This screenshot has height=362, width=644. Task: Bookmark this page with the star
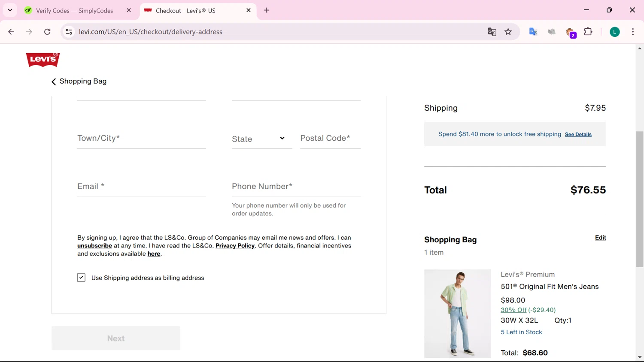point(508,32)
